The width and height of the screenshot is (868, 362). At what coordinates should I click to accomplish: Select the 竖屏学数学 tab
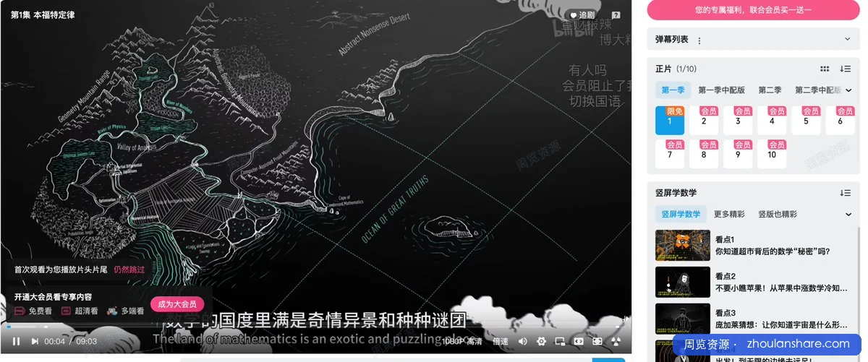click(681, 214)
